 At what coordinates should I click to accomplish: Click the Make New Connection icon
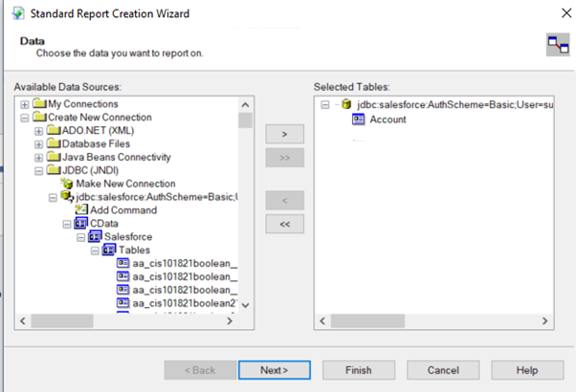[67, 184]
